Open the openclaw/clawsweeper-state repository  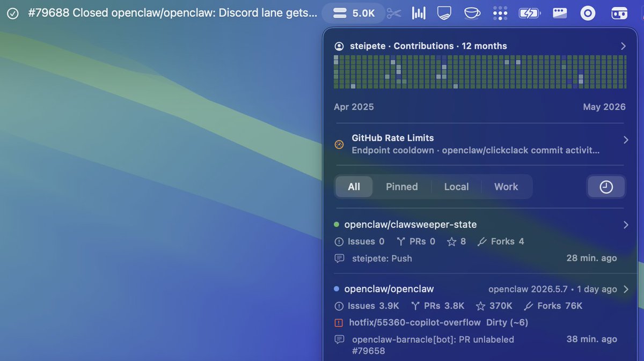pyautogui.click(x=411, y=224)
